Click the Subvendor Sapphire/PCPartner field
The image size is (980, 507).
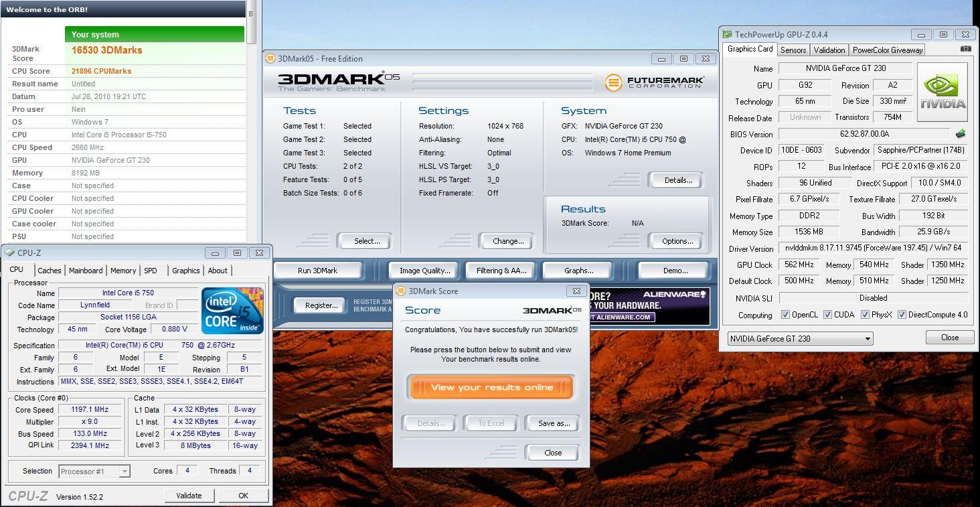pyautogui.click(x=920, y=150)
